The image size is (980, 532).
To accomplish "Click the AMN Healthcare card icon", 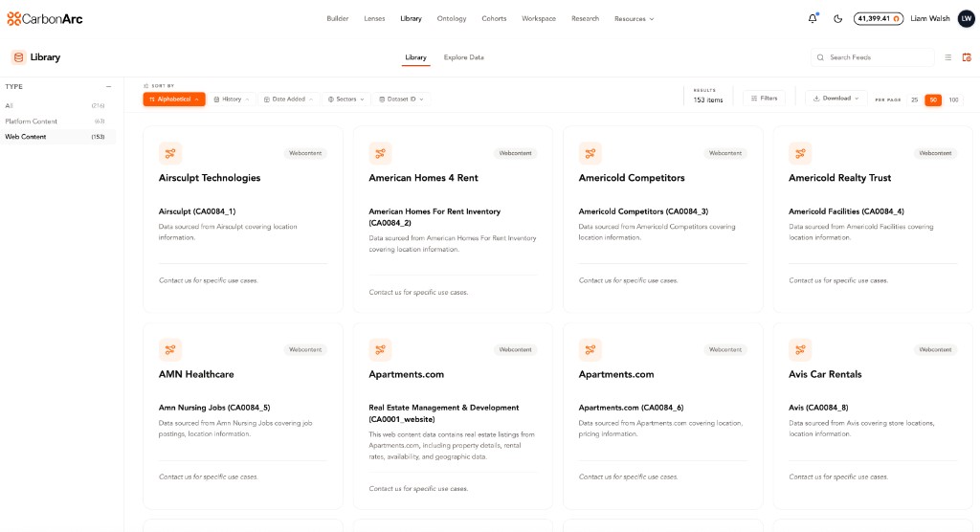I will (170, 350).
